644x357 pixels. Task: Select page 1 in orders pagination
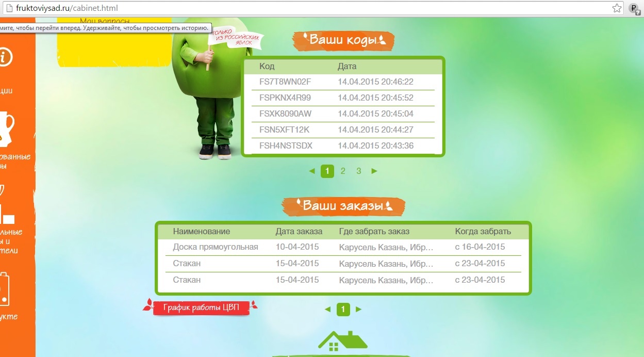click(343, 310)
